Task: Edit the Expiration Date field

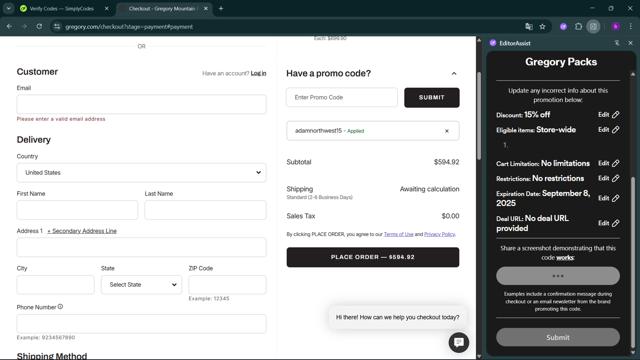Action: (609, 198)
